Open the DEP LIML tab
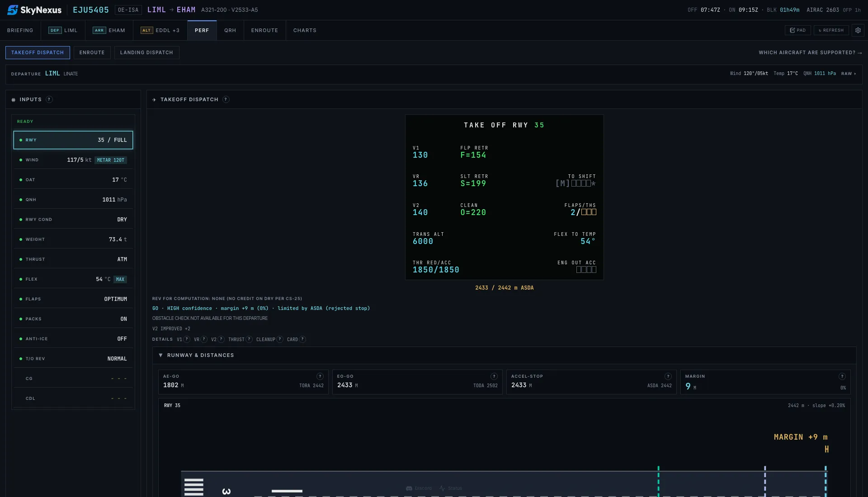 click(63, 30)
